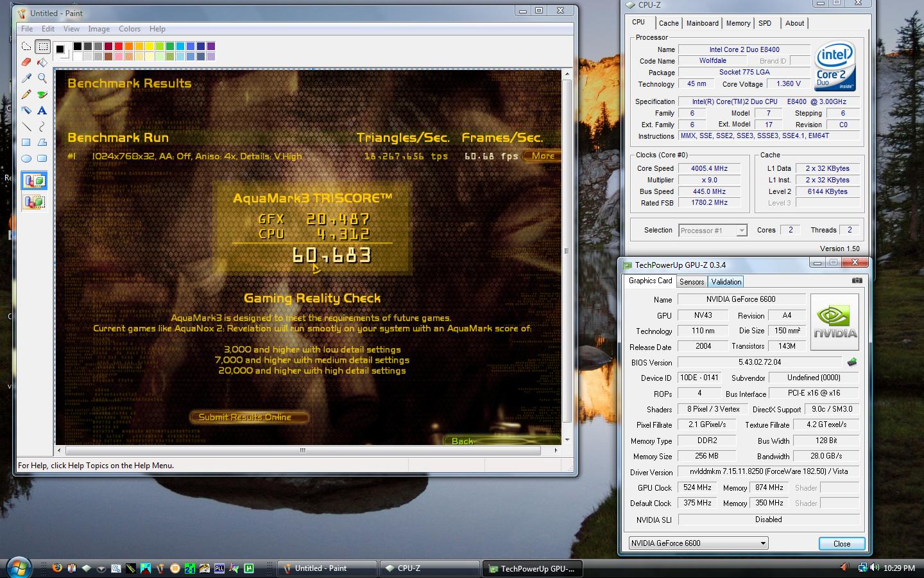Switch to TechPowerUp GPU-Z taskbar button
The height and width of the screenshot is (578, 924).
point(532,568)
